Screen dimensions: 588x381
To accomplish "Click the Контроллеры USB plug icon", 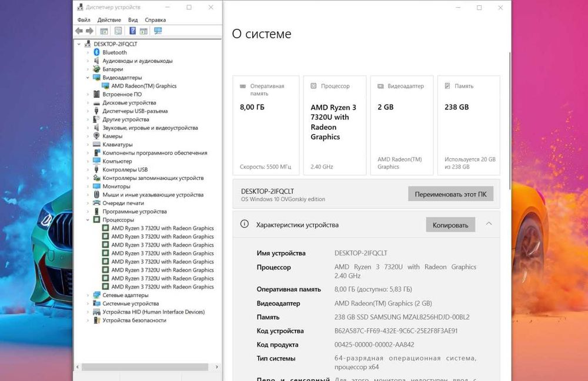I will 96,169.
